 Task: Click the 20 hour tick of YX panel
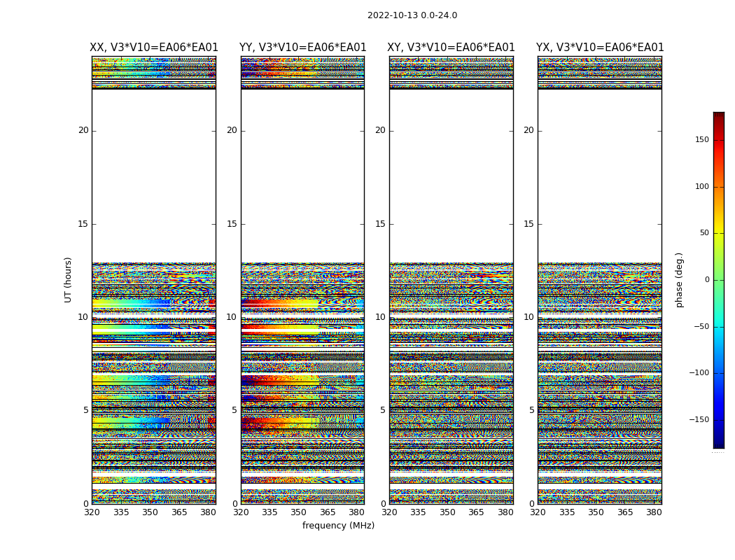(x=528, y=130)
